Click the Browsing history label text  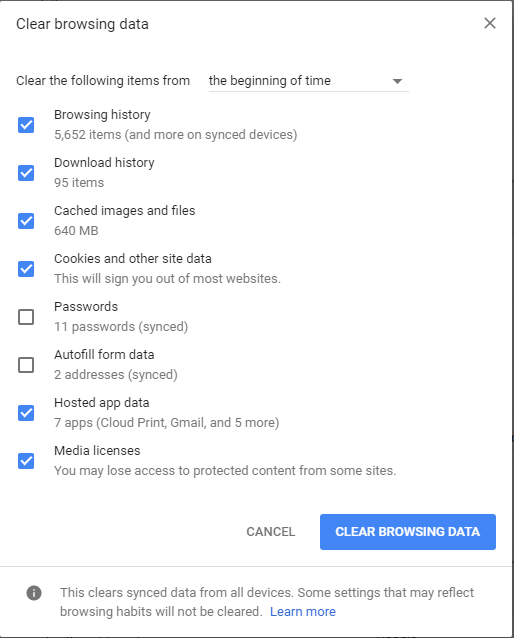tap(102, 115)
